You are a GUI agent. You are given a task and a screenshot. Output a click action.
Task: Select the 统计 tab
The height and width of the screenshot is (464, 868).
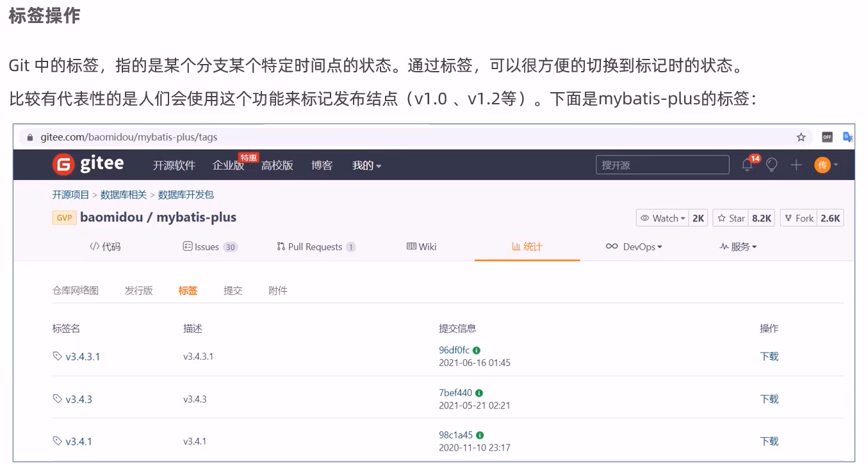point(527,246)
